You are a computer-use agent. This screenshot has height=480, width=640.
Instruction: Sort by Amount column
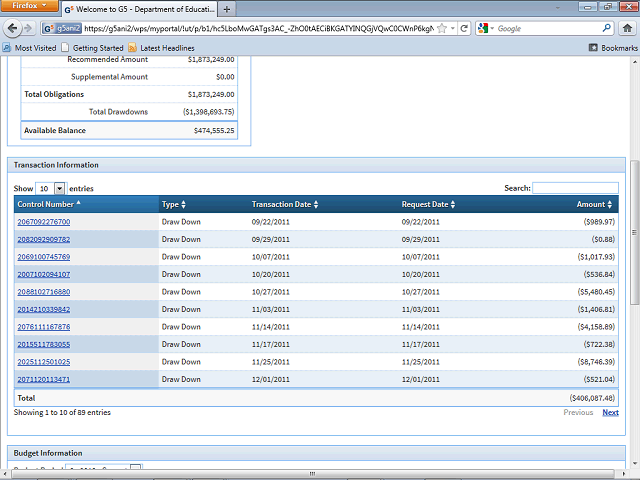coord(594,204)
